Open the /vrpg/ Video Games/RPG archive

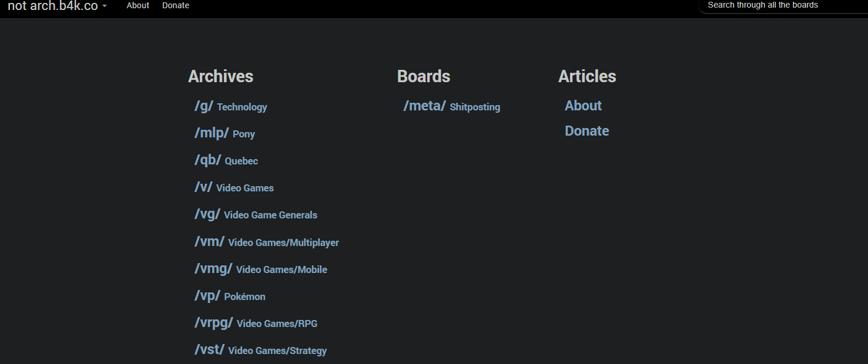click(256, 323)
